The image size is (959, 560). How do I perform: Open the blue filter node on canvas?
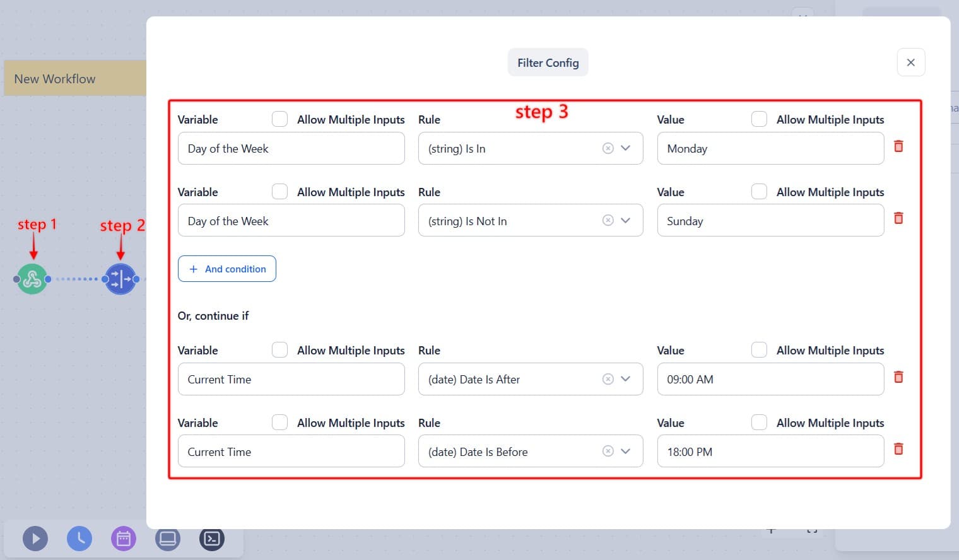tap(121, 278)
